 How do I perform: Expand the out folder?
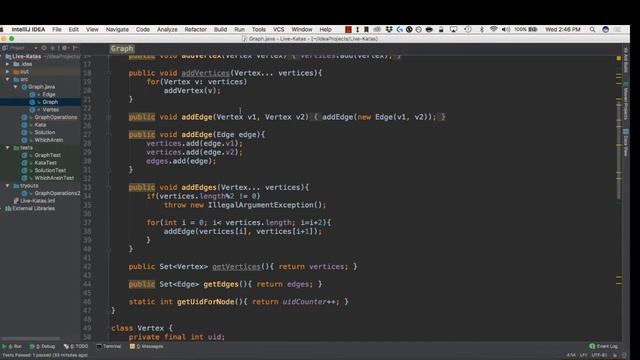[7, 71]
